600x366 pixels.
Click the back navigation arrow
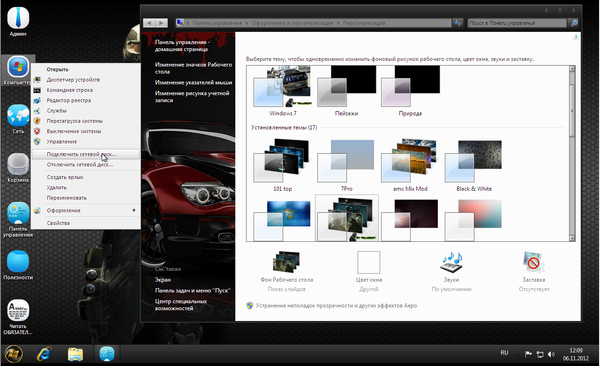point(149,23)
